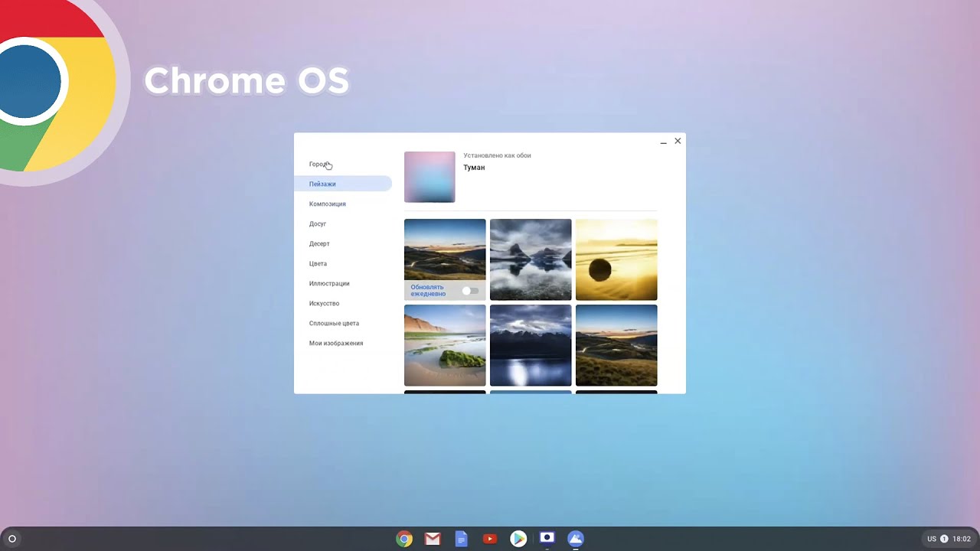Click the US keyboard layout indicator
This screenshot has height=551, width=980.
932,539
